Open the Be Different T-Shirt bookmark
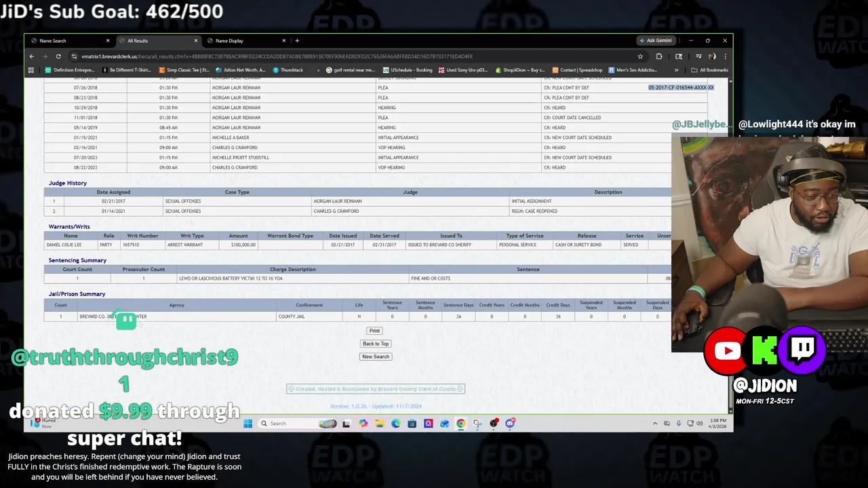This screenshot has width=868, height=488. (127, 70)
